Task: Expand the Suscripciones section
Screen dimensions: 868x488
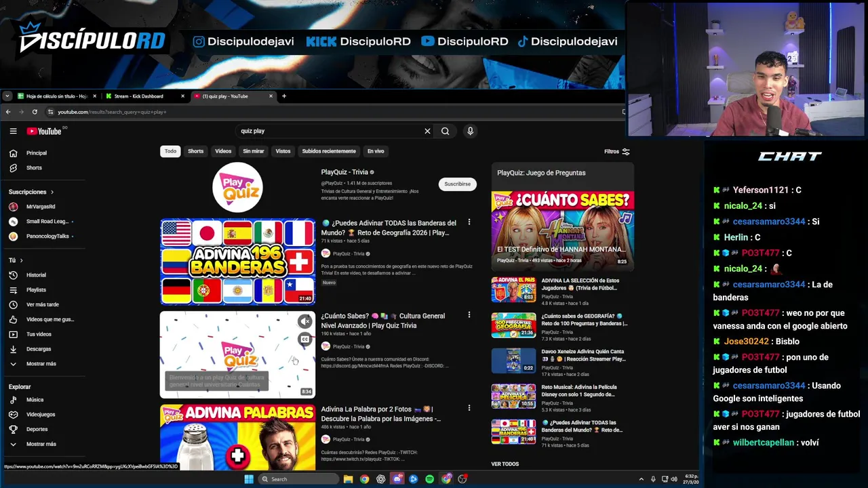Action: point(31,192)
